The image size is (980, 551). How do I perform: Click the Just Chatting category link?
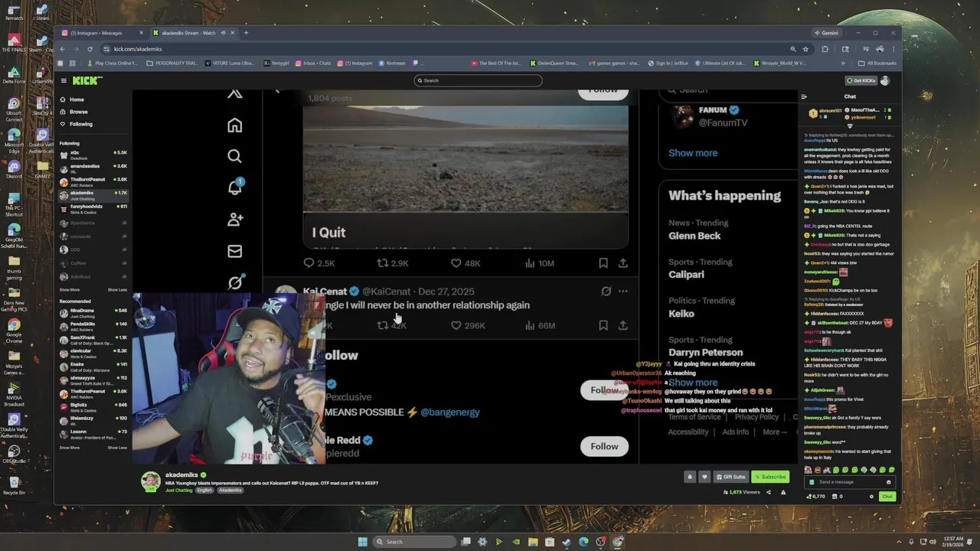179,491
